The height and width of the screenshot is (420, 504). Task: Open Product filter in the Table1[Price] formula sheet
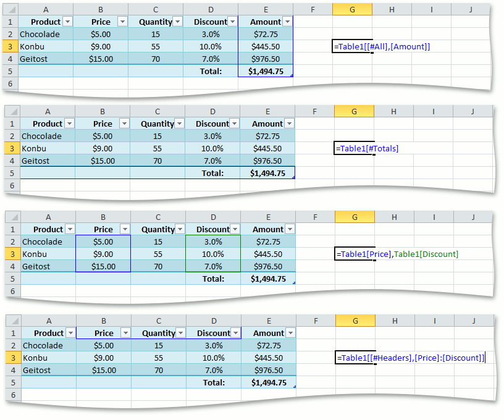70,229
